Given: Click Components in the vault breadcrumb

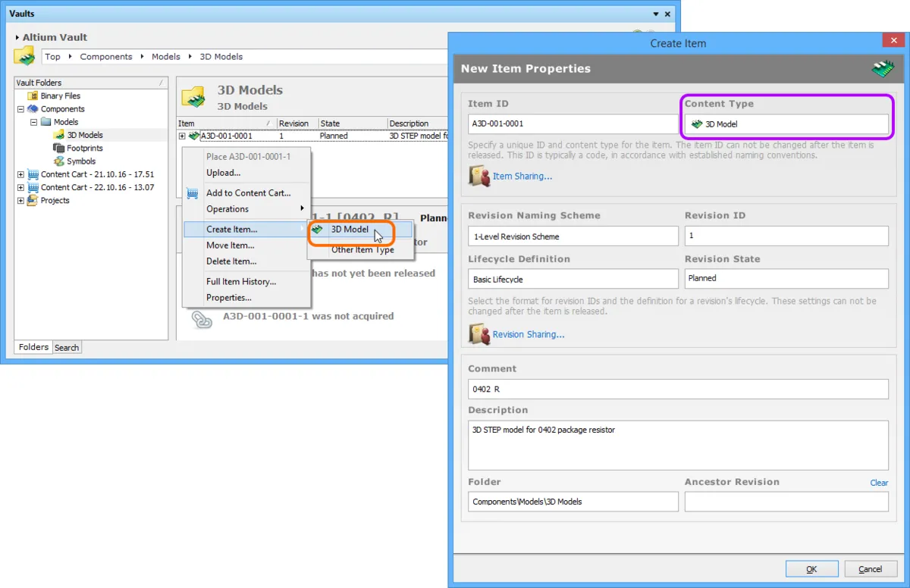Looking at the screenshot, I should point(106,57).
